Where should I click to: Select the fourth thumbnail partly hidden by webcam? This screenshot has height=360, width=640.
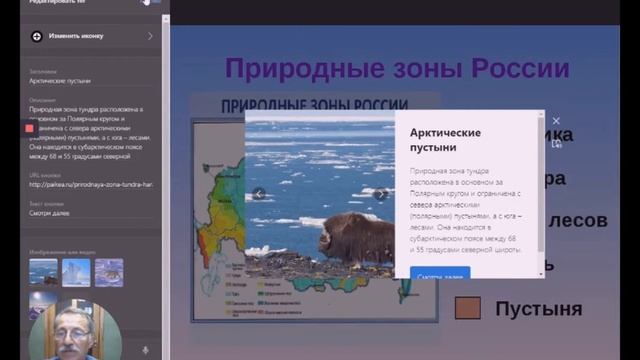43,304
